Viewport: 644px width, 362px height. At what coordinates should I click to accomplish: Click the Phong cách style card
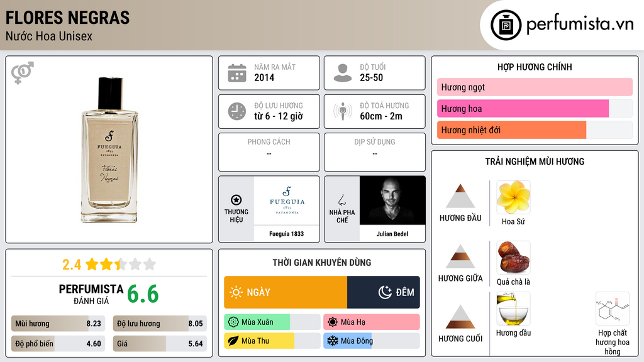[269, 152]
